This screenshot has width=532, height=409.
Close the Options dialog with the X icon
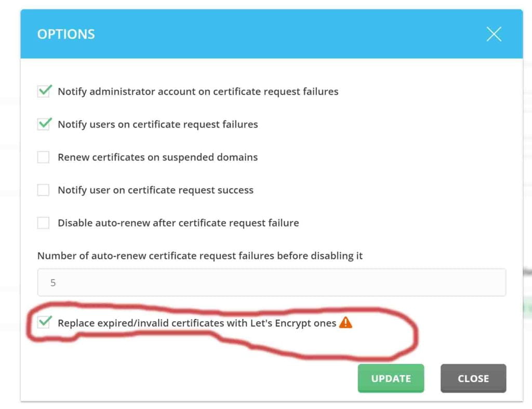(494, 34)
